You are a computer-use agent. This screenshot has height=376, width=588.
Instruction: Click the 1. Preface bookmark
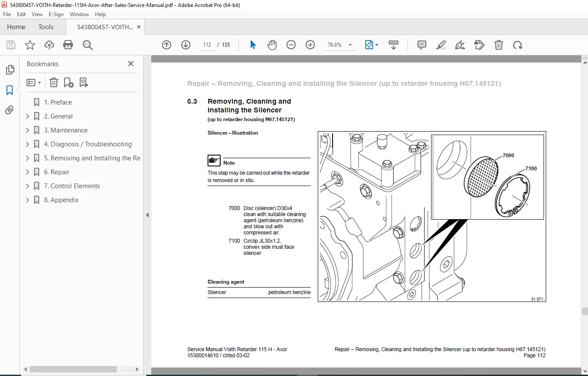58,102
